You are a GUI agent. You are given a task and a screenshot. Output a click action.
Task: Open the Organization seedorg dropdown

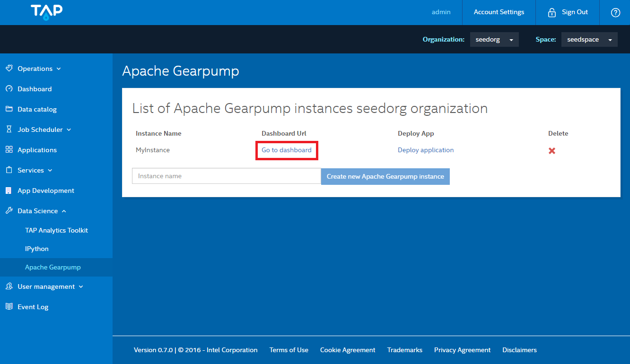(494, 40)
